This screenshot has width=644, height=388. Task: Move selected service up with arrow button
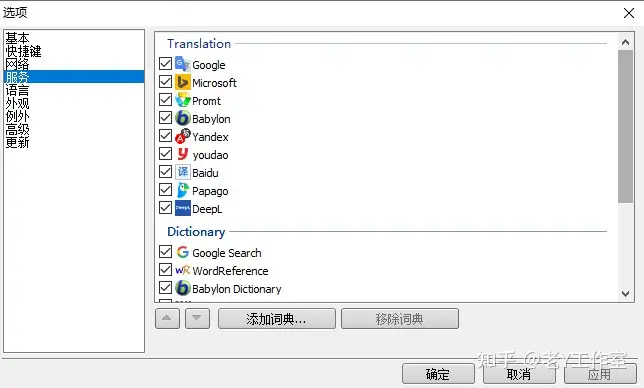pos(167,319)
